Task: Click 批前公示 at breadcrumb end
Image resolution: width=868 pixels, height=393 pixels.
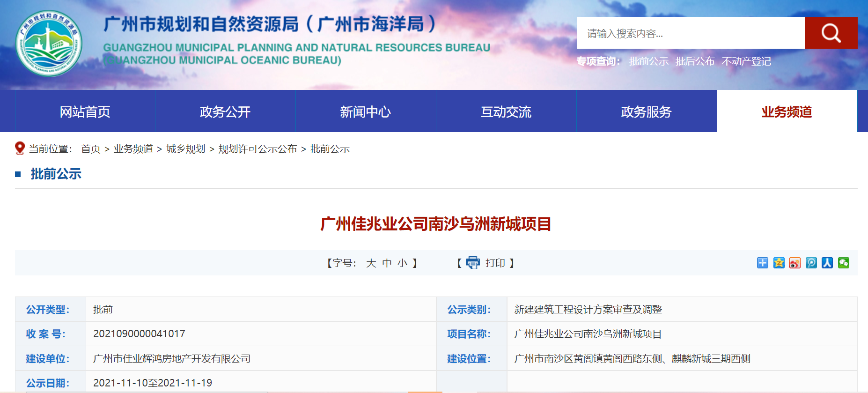Action: tap(330, 149)
